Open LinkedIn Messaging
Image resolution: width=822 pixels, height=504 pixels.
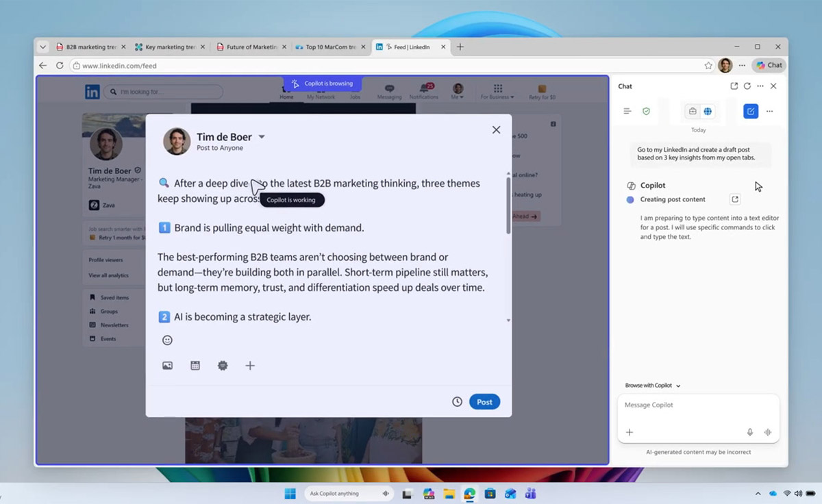[x=389, y=92]
